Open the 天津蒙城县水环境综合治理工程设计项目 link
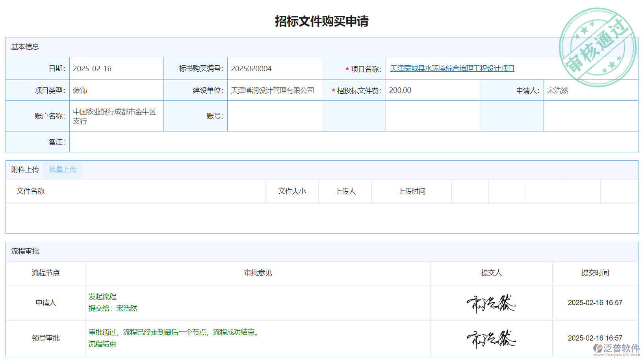The width and height of the screenshot is (644, 361). tap(452, 68)
